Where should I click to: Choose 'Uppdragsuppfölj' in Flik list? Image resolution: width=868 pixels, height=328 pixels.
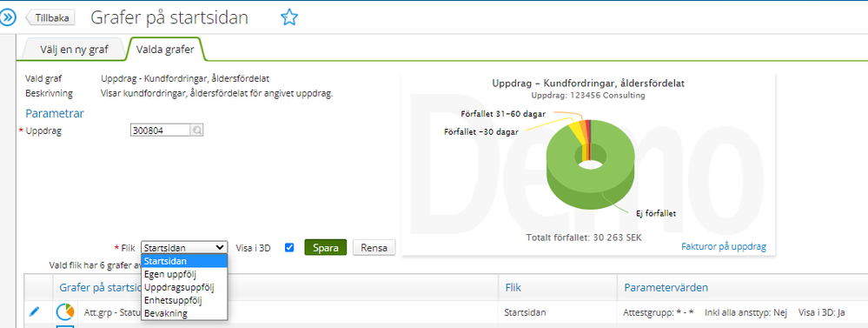click(x=184, y=288)
